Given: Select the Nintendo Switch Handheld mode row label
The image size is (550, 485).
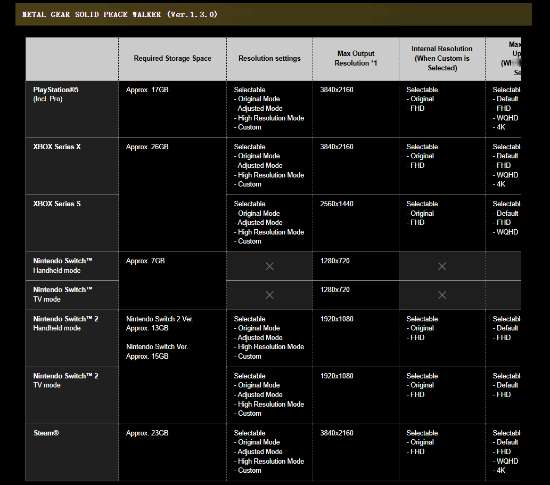Looking at the screenshot, I should (63, 266).
